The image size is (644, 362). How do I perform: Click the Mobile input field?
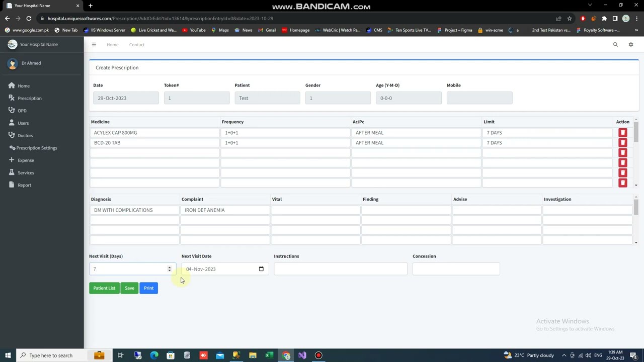click(x=479, y=98)
